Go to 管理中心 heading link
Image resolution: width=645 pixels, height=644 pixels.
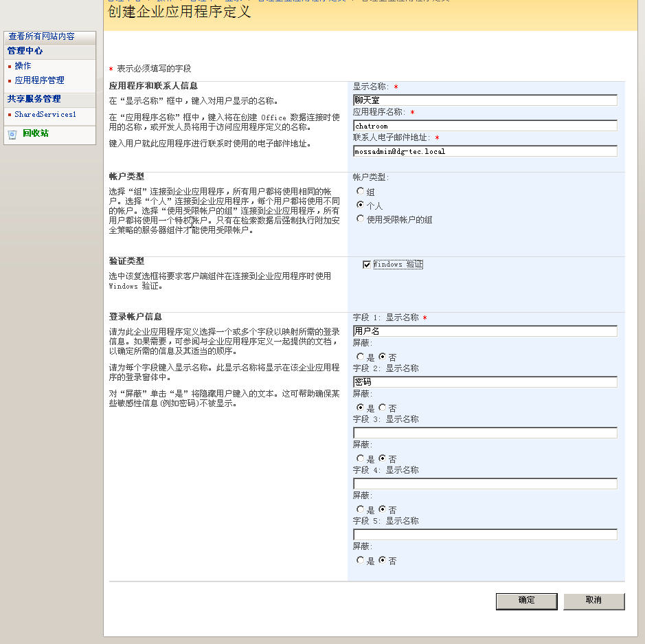25,51
